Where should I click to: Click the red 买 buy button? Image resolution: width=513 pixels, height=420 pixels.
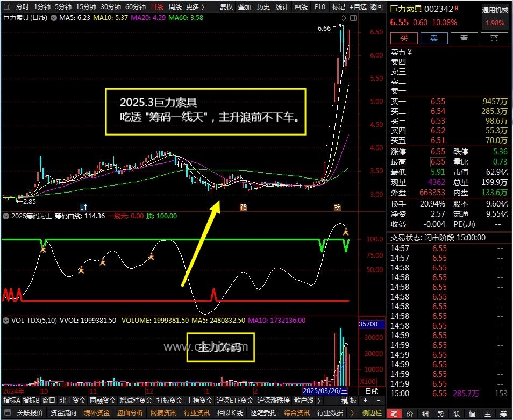click(x=404, y=38)
